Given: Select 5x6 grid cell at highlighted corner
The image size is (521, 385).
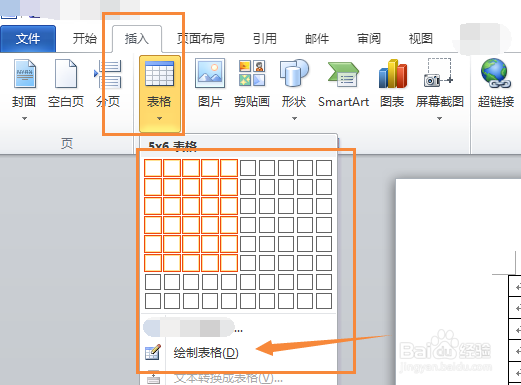Looking at the screenshot, I should tap(229, 263).
